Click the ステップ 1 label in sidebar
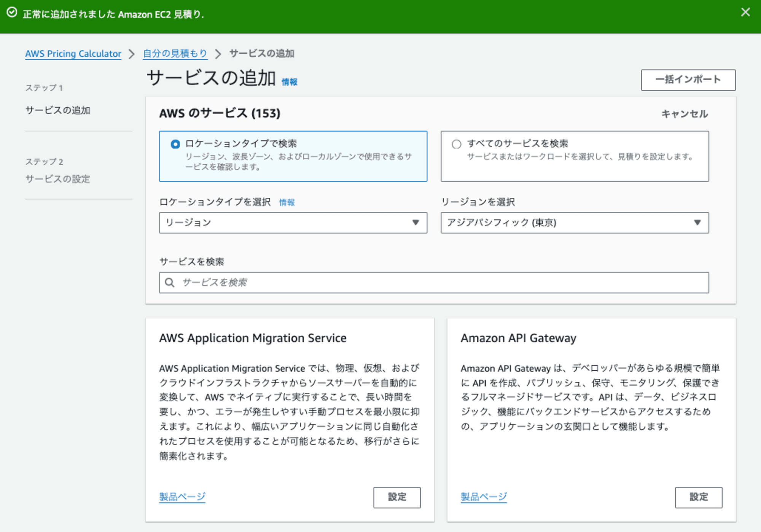This screenshot has height=532, width=761. (x=44, y=88)
